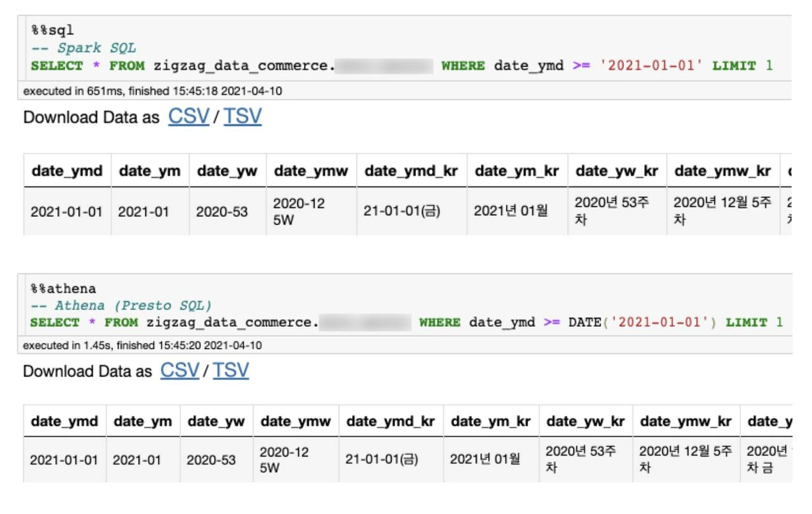The image size is (812, 514).
Task: Select the '2020-12 5W' cell in Spark SQL results
Action: (311, 211)
